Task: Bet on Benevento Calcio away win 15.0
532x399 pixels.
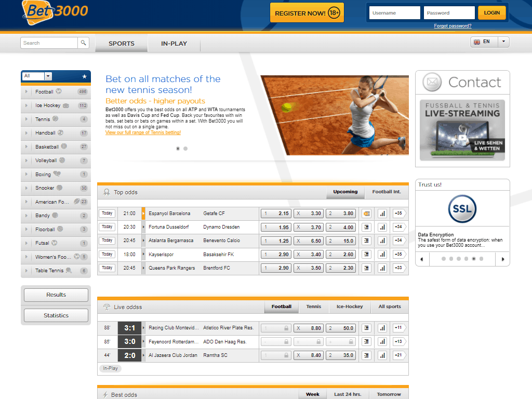Action: tap(341, 241)
